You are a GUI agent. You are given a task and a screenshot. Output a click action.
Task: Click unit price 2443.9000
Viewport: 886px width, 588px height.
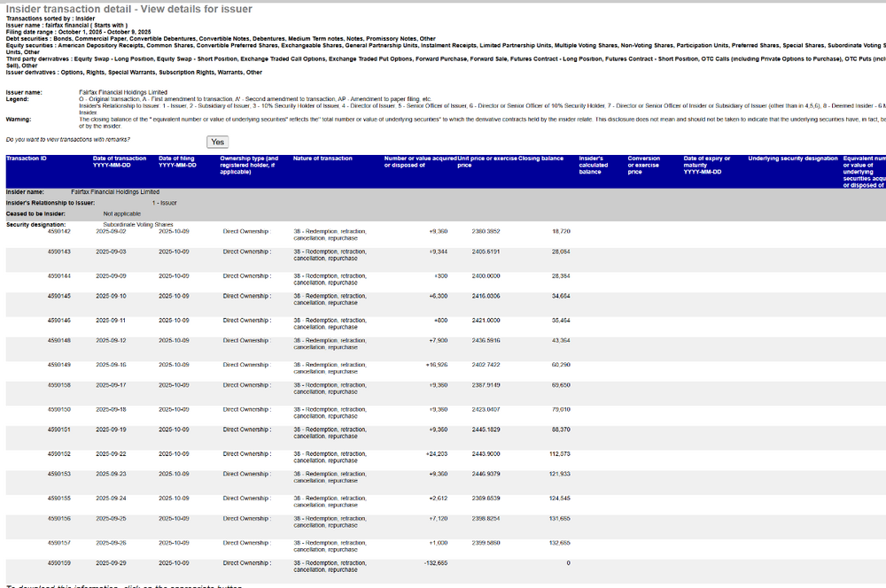click(486, 454)
